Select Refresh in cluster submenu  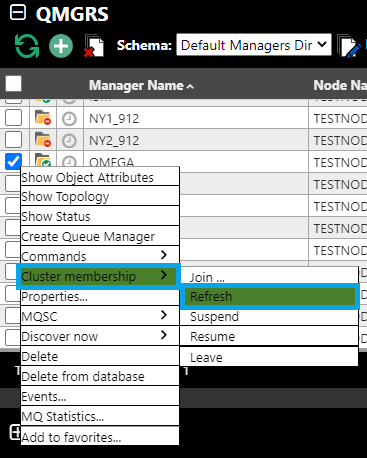(270, 296)
